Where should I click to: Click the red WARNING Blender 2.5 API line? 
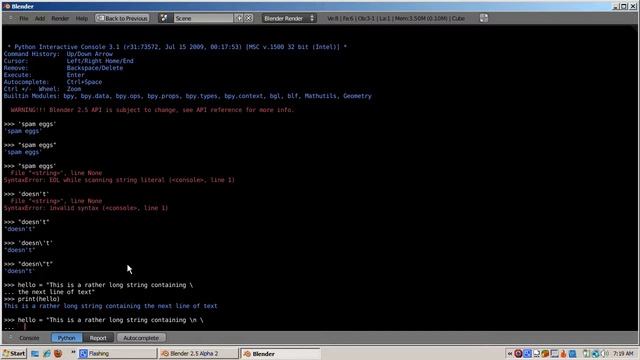click(152, 110)
